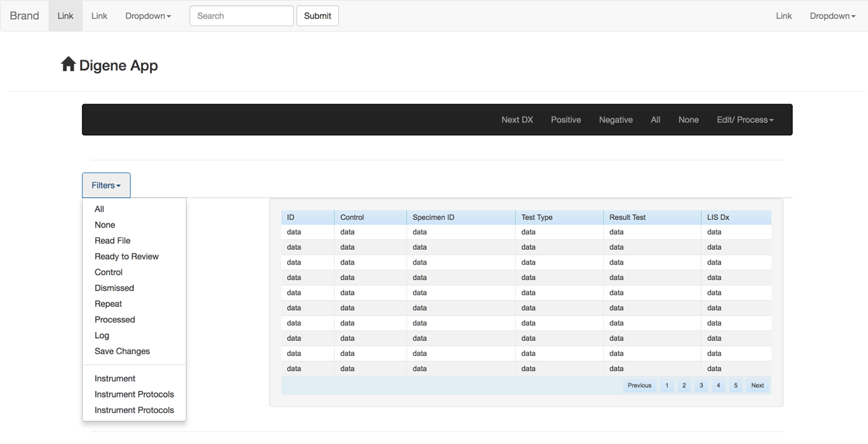Go to page 3 in pagination
868x444 pixels.
(x=701, y=386)
